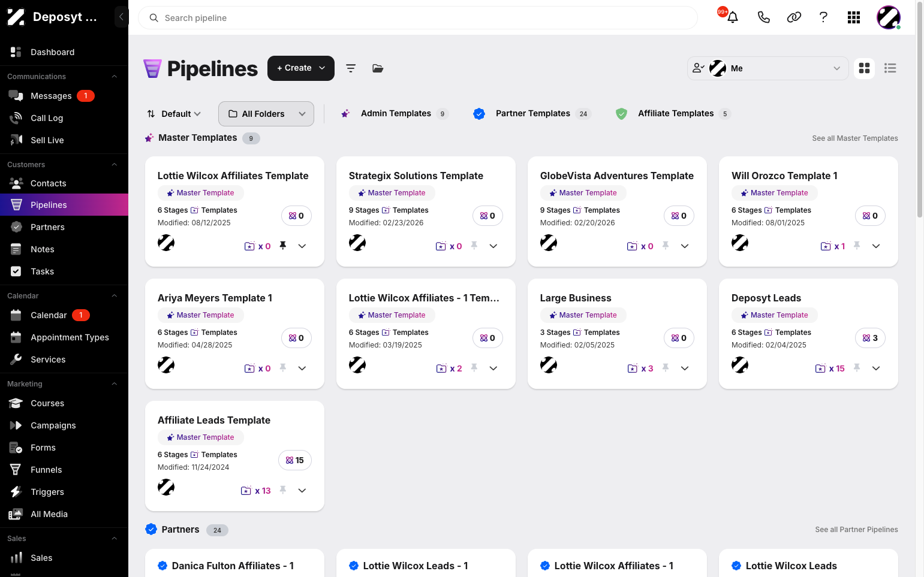Select the Admin Templates tab

[395, 113]
